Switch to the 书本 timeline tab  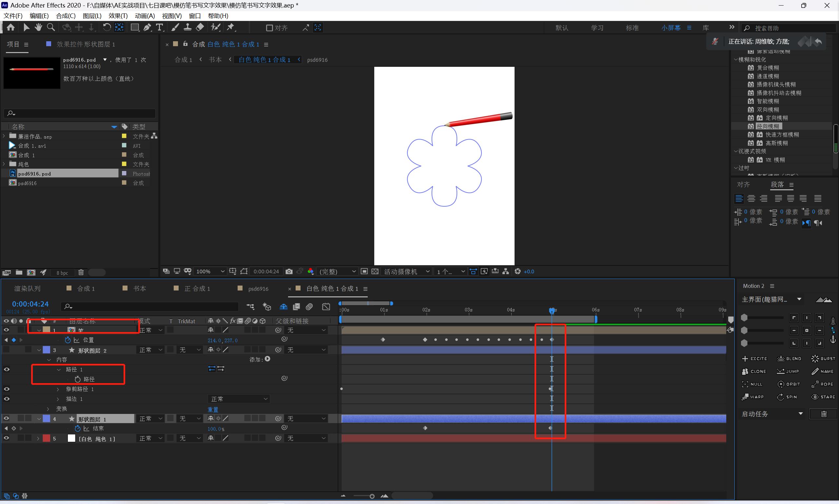pyautogui.click(x=139, y=288)
